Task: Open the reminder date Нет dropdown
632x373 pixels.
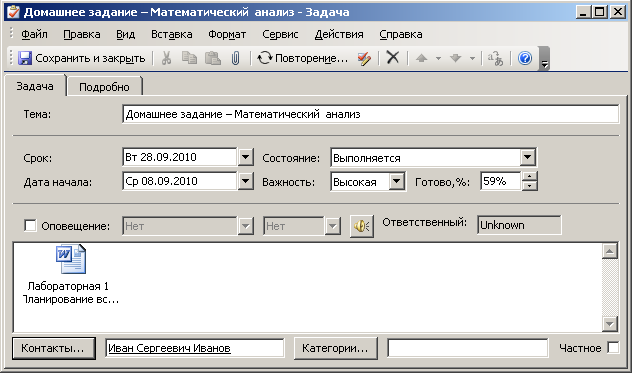Action: click(x=245, y=226)
